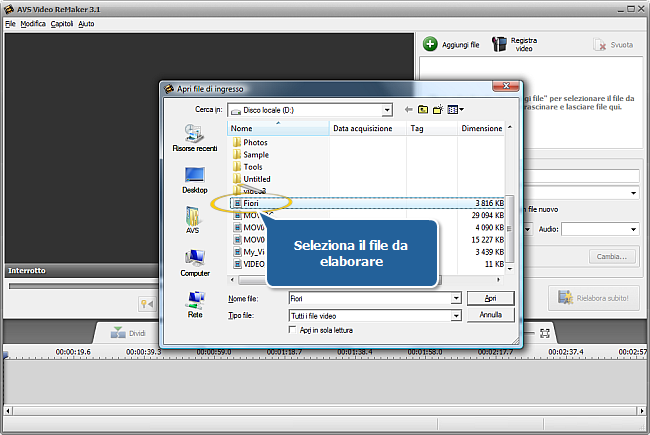Click timeline horizontal scroll left arrow
Viewport: 650px width, 435px height.
pyautogui.click(x=8, y=411)
